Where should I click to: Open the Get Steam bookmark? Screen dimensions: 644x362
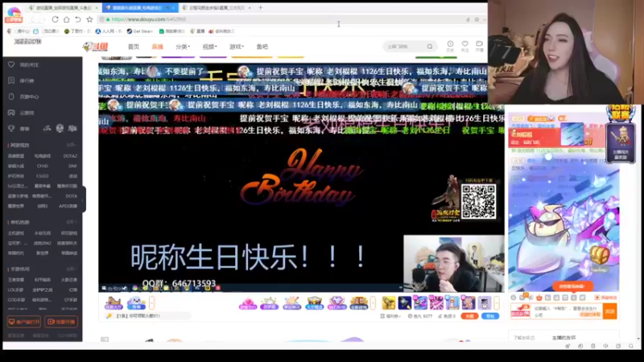tap(139, 31)
